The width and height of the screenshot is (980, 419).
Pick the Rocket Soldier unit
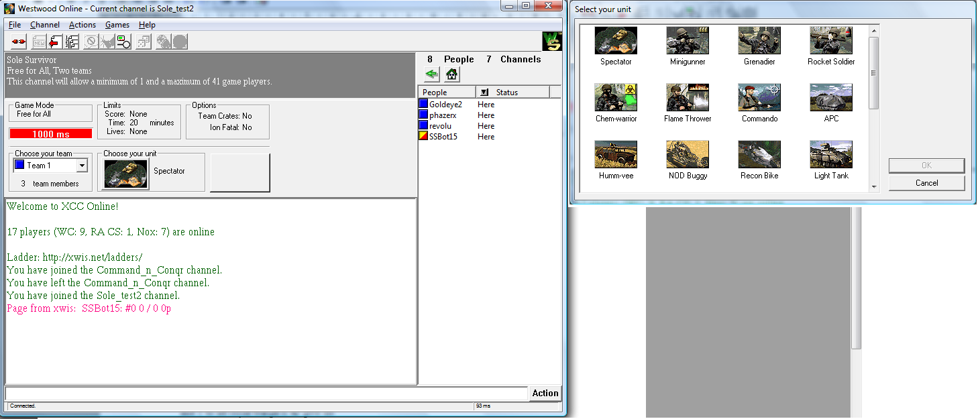coord(830,41)
